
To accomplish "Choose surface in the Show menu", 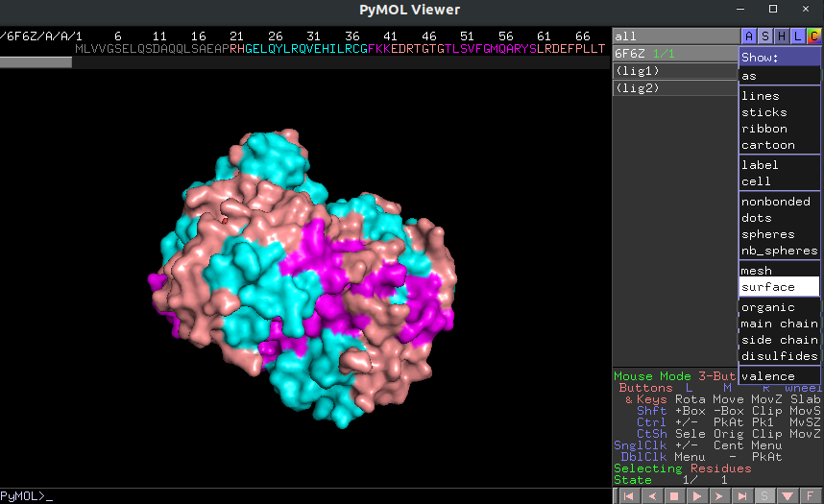I will (x=779, y=287).
